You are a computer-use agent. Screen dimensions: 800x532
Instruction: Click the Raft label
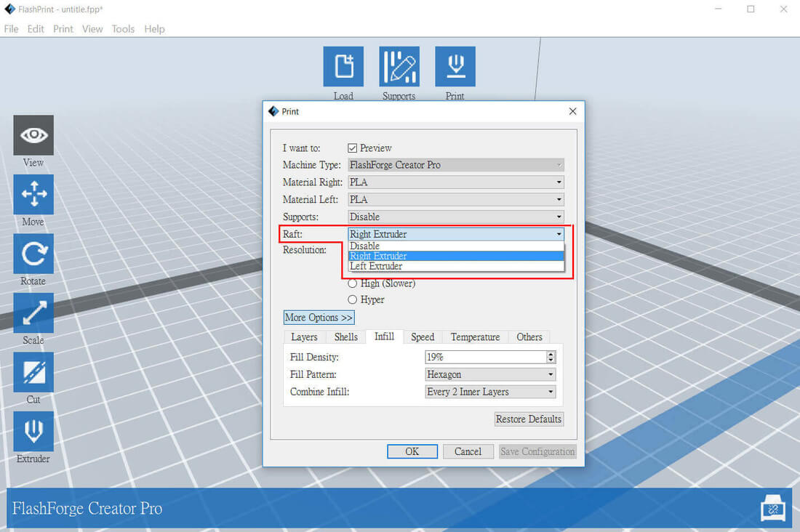[x=292, y=234]
